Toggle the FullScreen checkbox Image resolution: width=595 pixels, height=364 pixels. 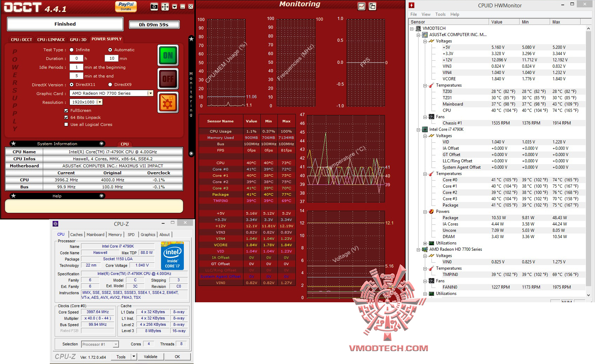[x=66, y=110]
